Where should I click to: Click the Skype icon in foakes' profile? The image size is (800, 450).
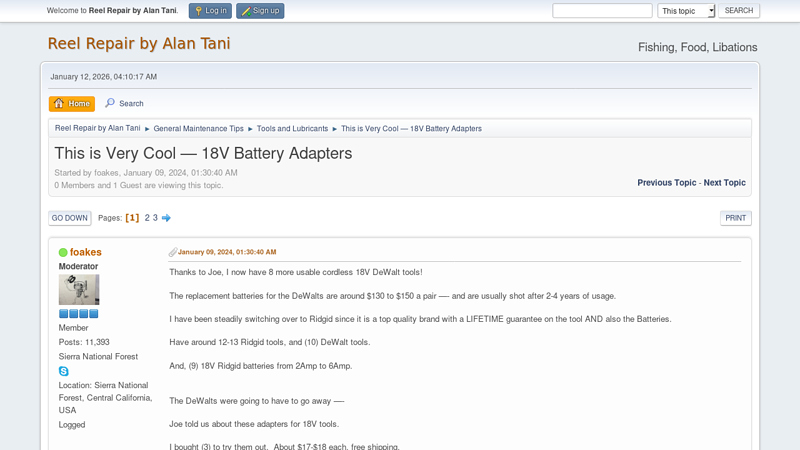(64, 371)
